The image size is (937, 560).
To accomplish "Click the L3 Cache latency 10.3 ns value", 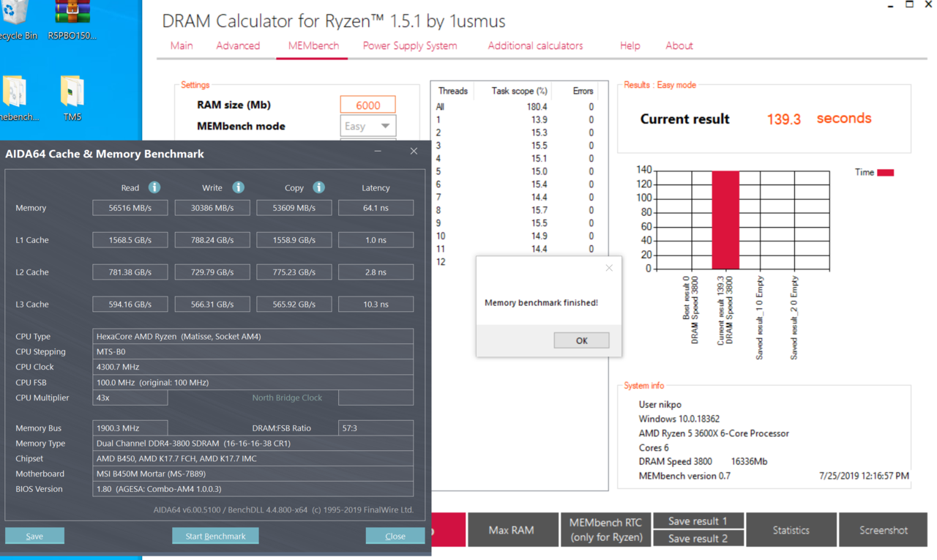I will (x=376, y=305).
